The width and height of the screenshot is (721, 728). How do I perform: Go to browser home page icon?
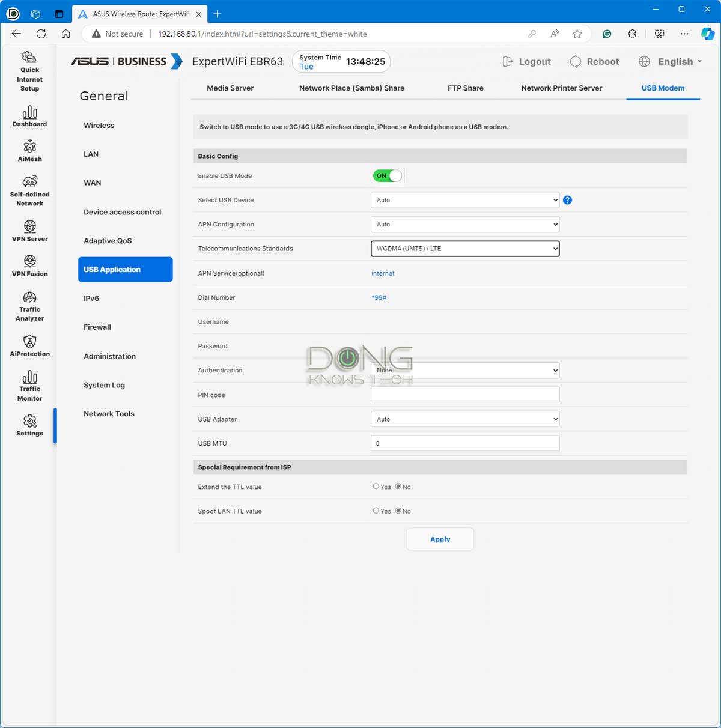coord(65,34)
